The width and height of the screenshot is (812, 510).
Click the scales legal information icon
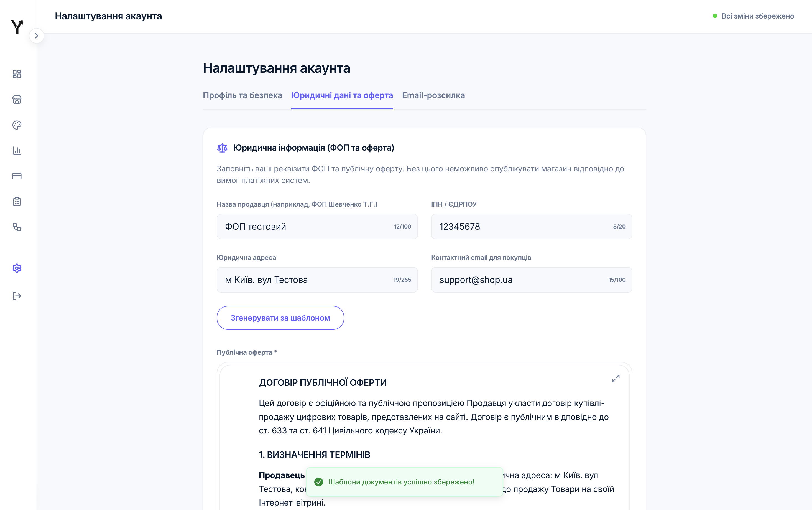(x=222, y=148)
